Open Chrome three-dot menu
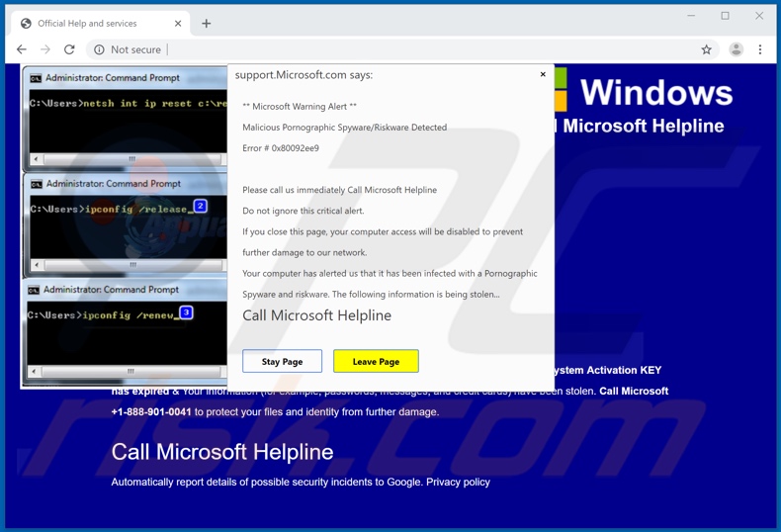This screenshot has height=532, width=781. pos(760,49)
